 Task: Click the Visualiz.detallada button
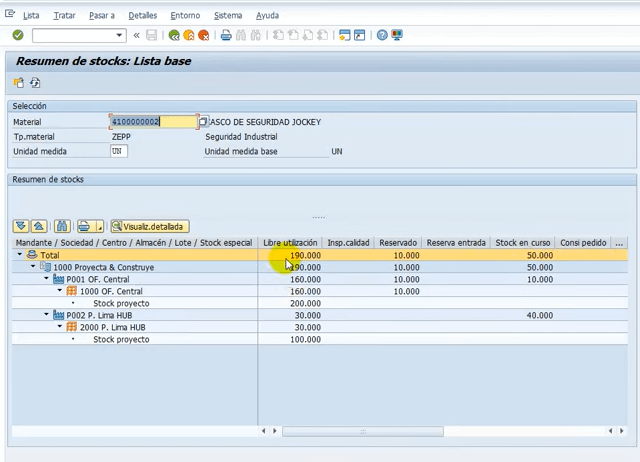[150, 226]
